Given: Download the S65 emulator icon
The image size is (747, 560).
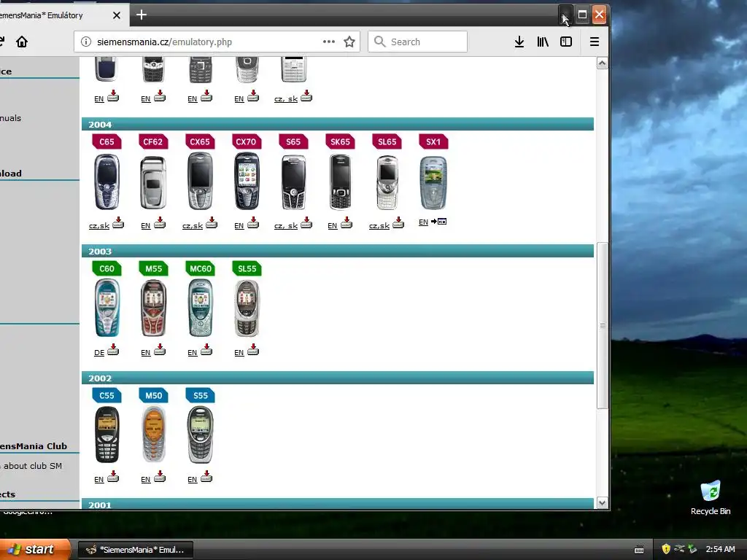Looking at the screenshot, I should 306,222.
